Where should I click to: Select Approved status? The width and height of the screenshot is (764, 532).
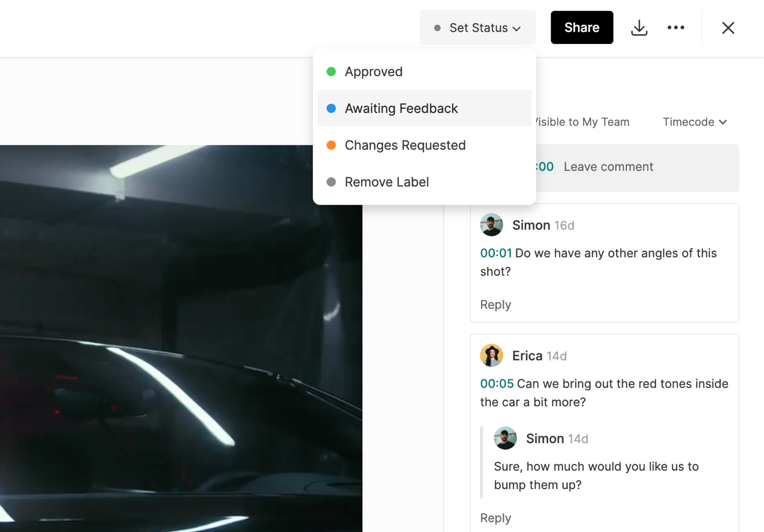pos(373,72)
